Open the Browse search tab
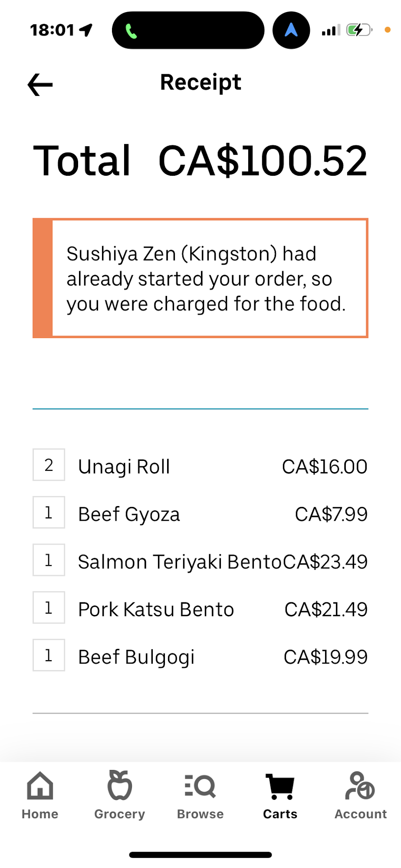The height and width of the screenshot is (868, 401). 200,795
